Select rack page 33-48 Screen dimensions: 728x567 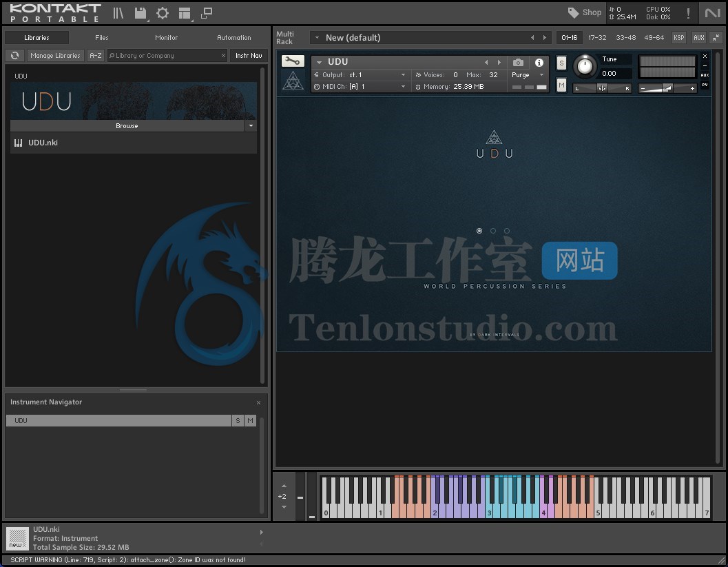coord(625,38)
